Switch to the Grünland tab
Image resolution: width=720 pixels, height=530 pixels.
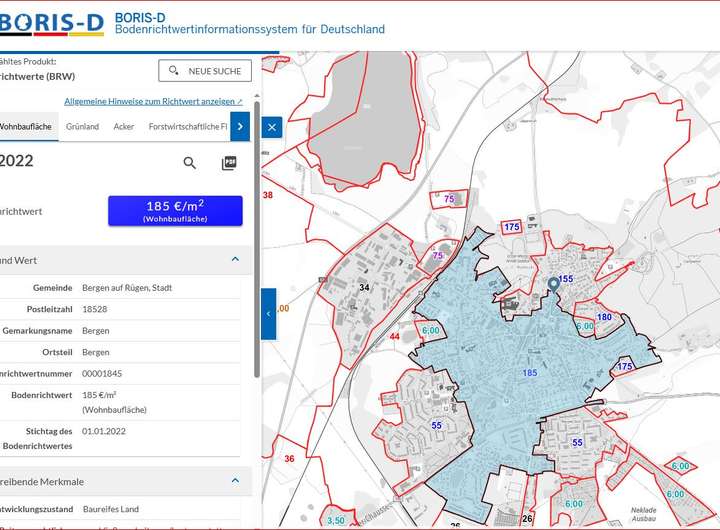click(x=82, y=126)
